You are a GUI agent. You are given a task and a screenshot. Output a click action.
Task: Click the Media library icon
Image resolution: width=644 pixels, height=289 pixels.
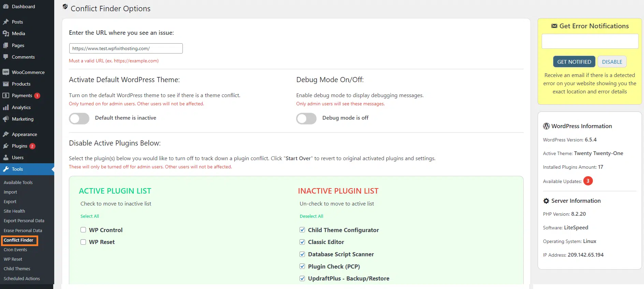(x=6, y=33)
